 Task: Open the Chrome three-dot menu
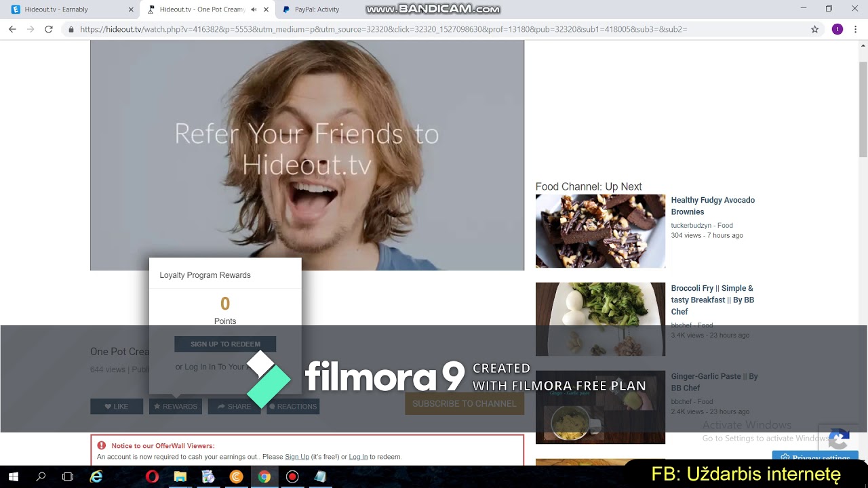[856, 29]
